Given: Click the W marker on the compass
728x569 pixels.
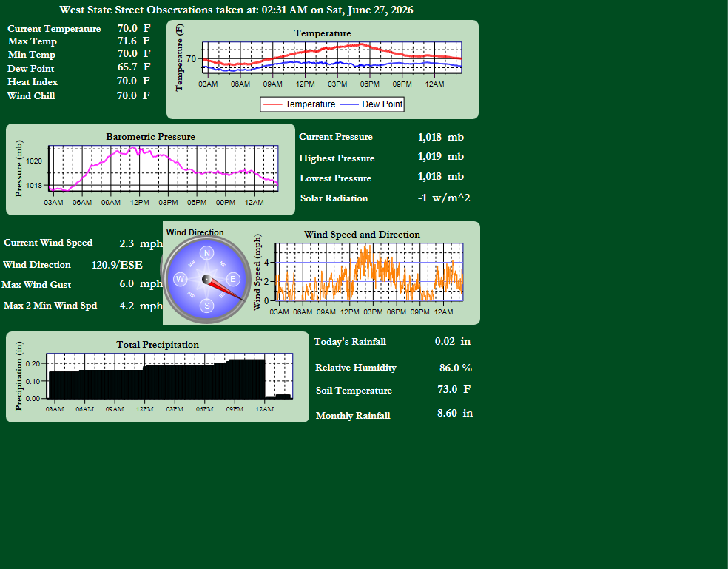Looking at the screenshot, I should click(x=180, y=279).
